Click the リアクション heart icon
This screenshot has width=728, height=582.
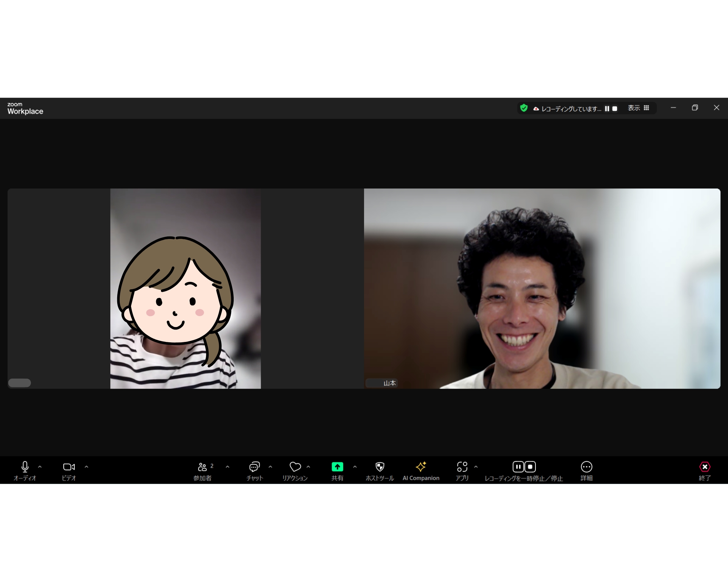click(295, 467)
